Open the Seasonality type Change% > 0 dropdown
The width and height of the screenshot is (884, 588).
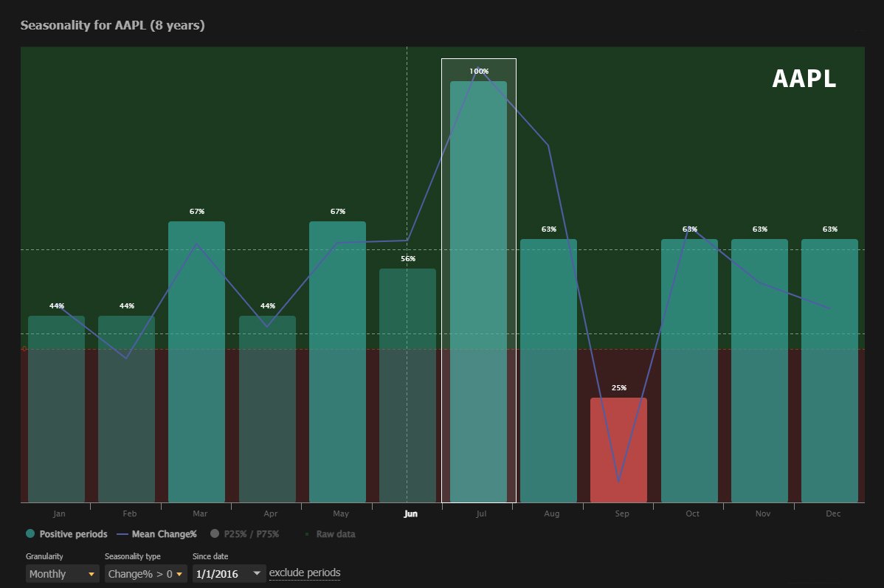(145, 574)
